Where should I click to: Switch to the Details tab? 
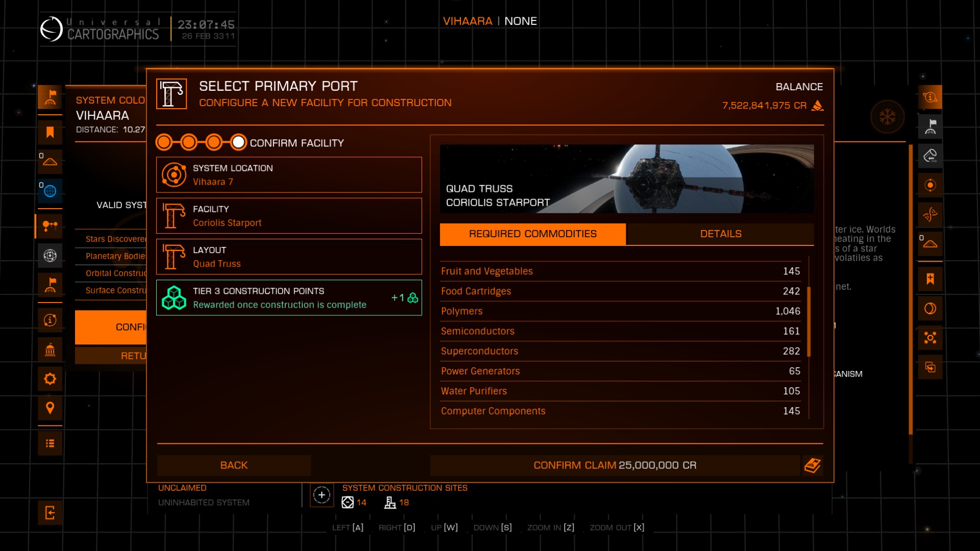pyautogui.click(x=720, y=234)
